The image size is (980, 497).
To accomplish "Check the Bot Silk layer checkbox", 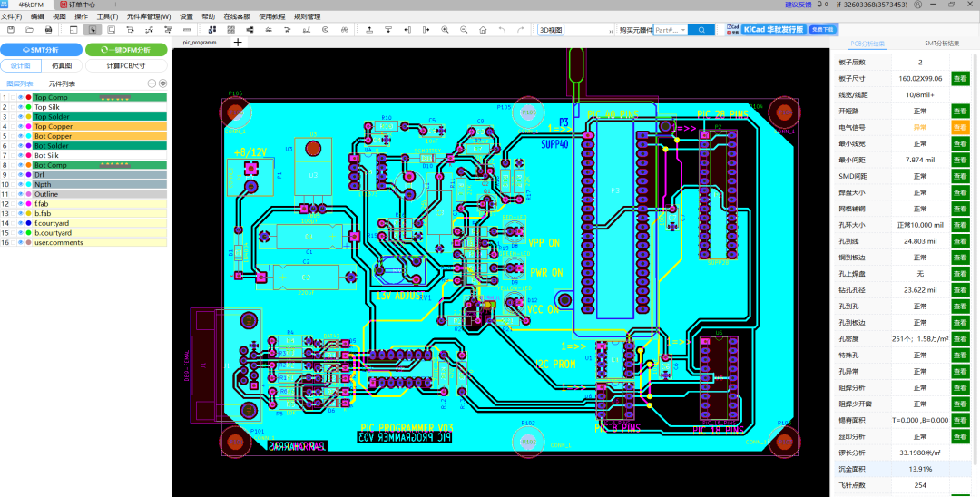I will pyautogui.click(x=13, y=155).
